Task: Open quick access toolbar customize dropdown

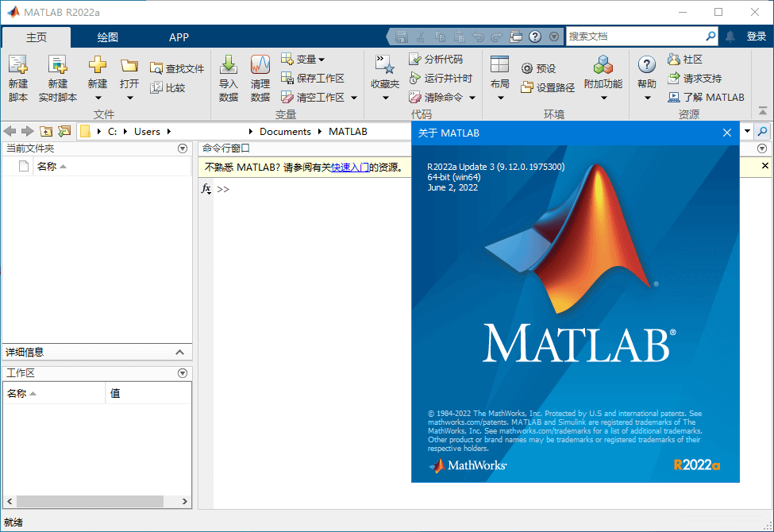Action: (554, 37)
